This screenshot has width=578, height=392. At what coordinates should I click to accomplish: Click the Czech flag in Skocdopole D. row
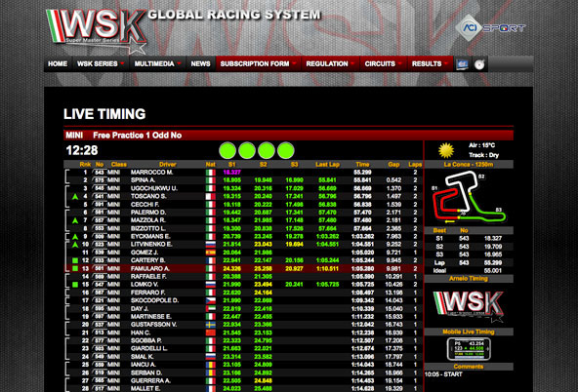click(211, 300)
